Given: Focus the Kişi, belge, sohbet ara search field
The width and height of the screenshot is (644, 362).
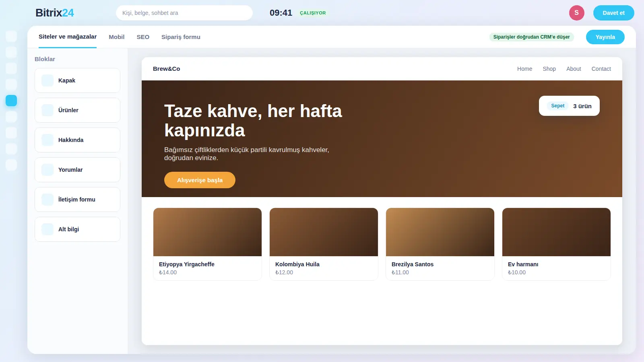Looking at the screenshot, I should coord(184,13).
